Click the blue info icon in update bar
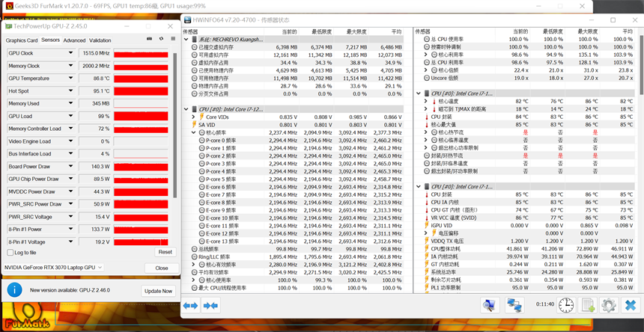Image resolution: width=644 pixels, height=332 pixels. [x=15, y=290]
